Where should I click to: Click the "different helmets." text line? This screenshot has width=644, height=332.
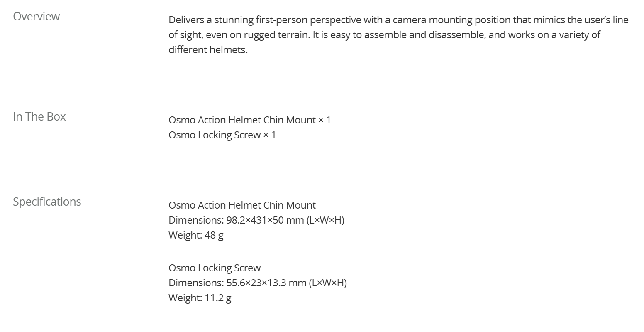click(x=208, y=50)
